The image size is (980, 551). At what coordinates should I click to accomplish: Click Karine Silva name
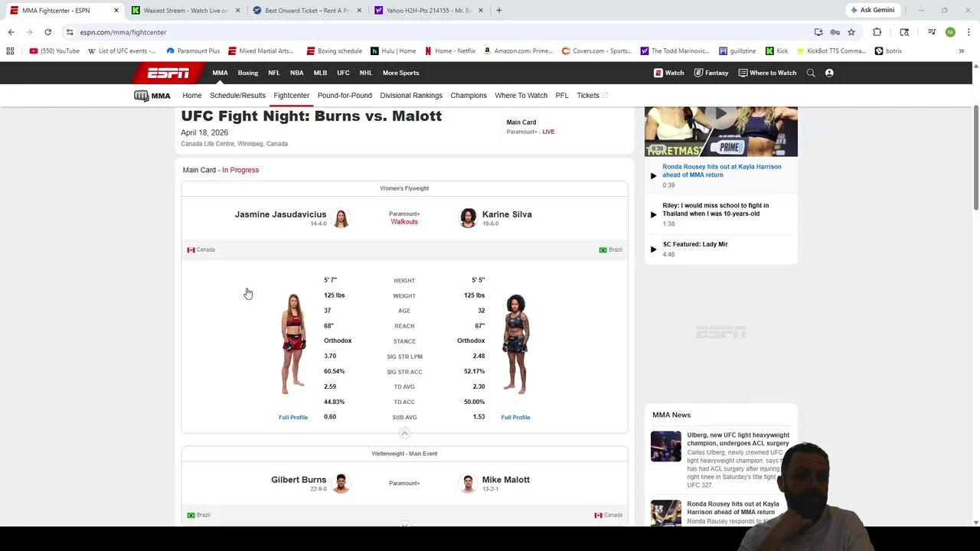pos(507,214)
